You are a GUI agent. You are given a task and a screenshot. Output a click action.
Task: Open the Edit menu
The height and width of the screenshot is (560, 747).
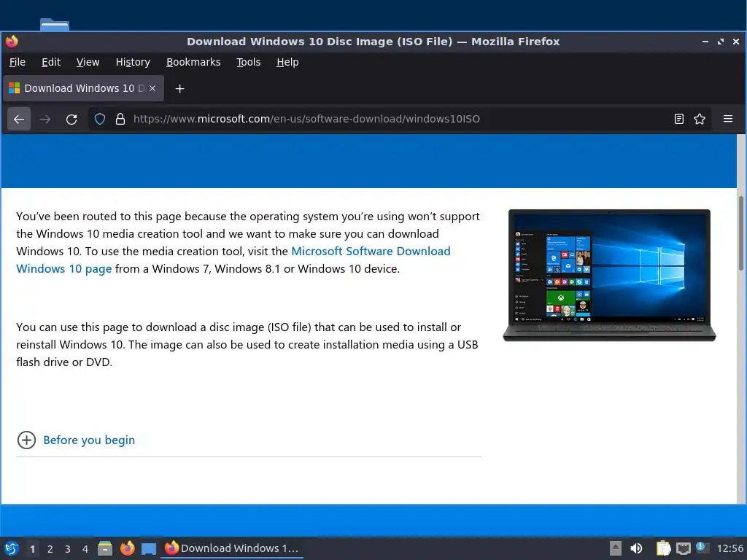tap(51, 62)
